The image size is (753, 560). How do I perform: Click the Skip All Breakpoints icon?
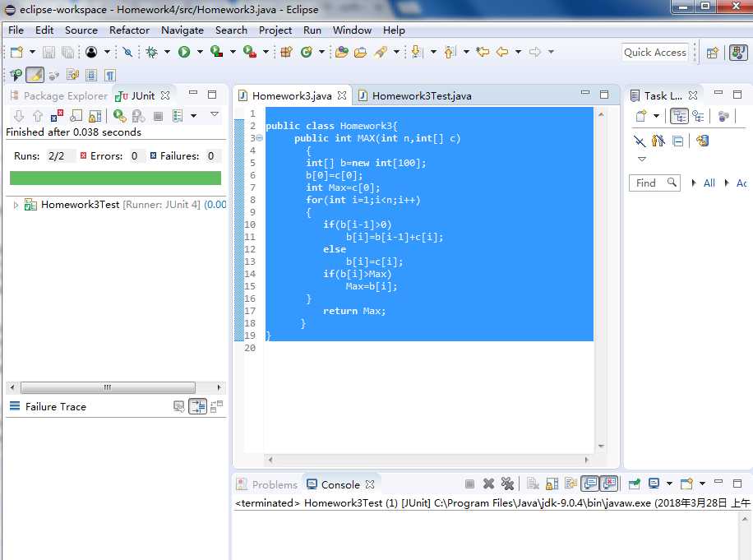pos(127,52)
